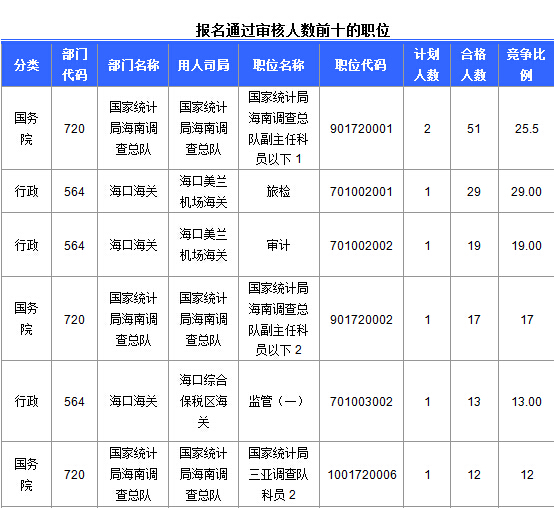Click qualified count 13 in 监管 row
This screenshot has height=508, width=554.
coord(474,402)
